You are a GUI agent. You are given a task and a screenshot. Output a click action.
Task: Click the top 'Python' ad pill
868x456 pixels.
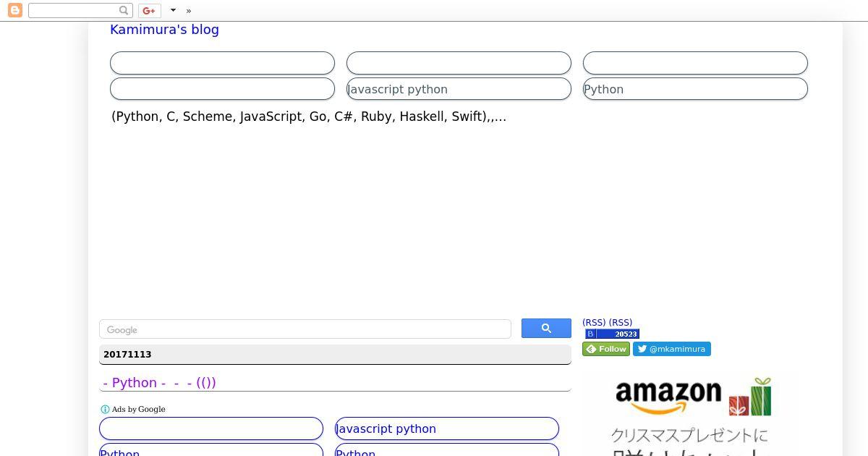695,89
